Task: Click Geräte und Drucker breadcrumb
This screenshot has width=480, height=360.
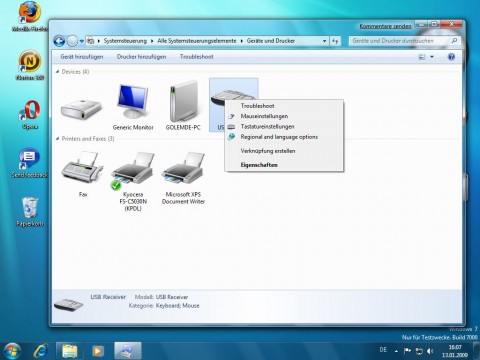Action: [x=271, y=41]
